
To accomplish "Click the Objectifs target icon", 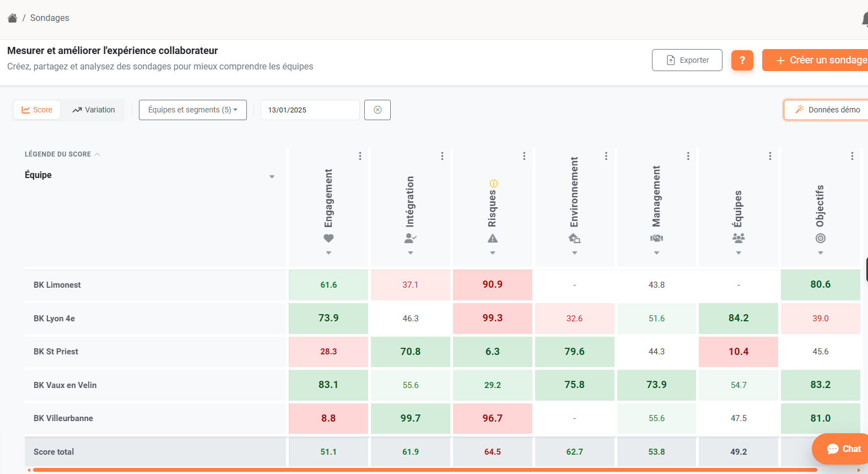I will pyautogui.click(x=821, y=238).
